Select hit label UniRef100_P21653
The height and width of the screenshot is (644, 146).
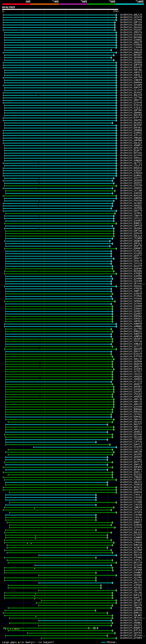tap(131, 253)
